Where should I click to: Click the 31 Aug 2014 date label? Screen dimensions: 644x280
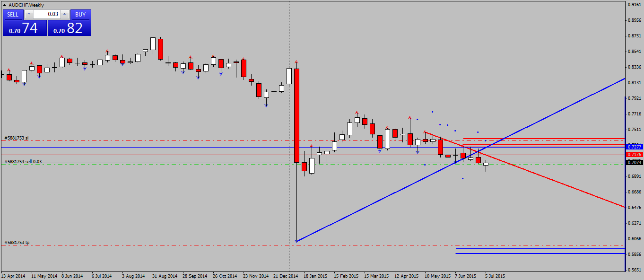click(x=165, y=276)
